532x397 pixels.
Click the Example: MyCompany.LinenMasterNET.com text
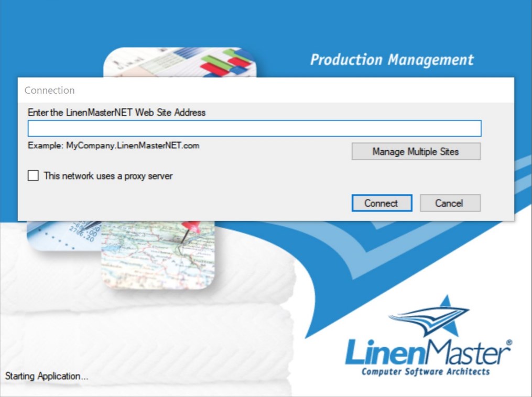[x=114, y=146]
